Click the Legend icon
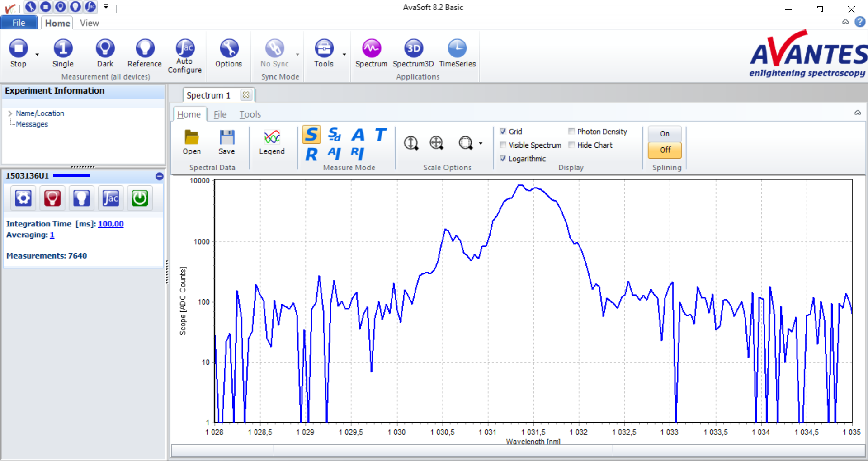 coord(272,137)
